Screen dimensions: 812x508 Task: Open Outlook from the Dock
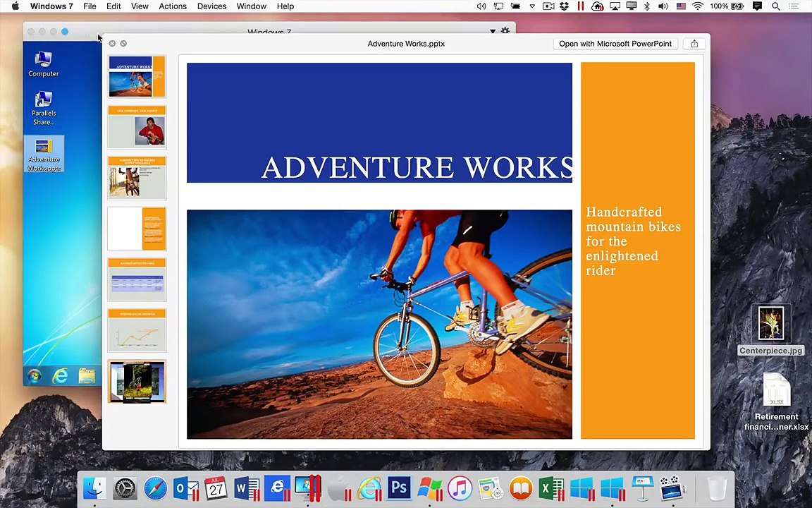click(185, 488)
